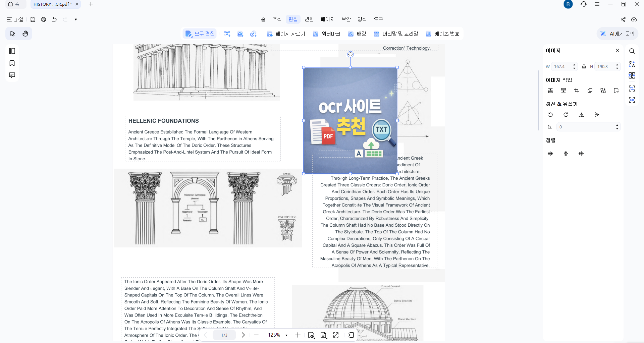644x343 pixels.
Task: Switch to the 도구 tab
Action: click(x=378, y=19)
